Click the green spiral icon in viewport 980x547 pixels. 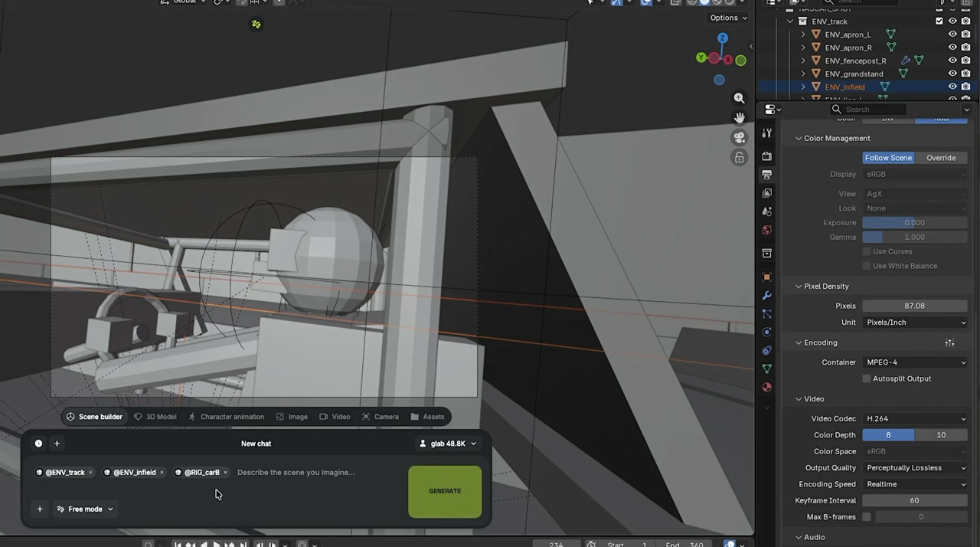256,25
